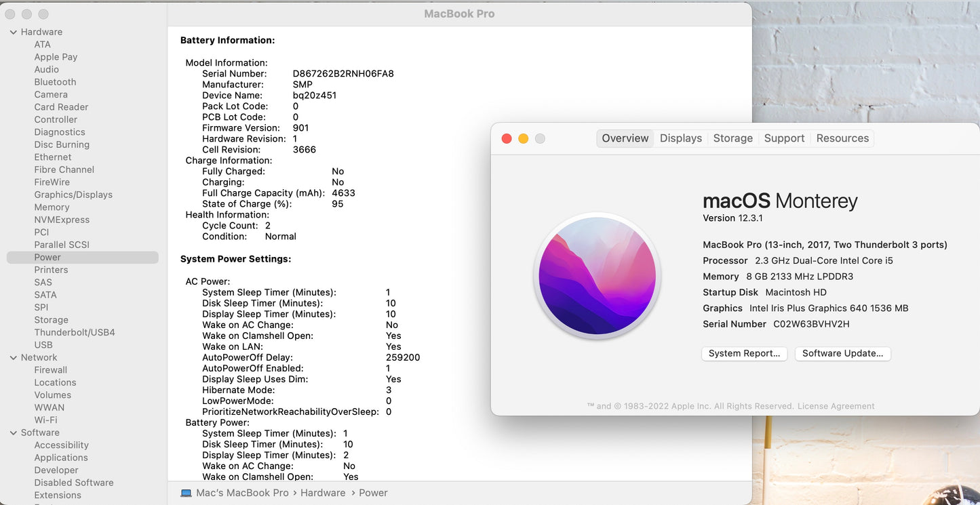Select Bluetooth in the Hardware list
980x505 pixels.
tap(55, 82)
